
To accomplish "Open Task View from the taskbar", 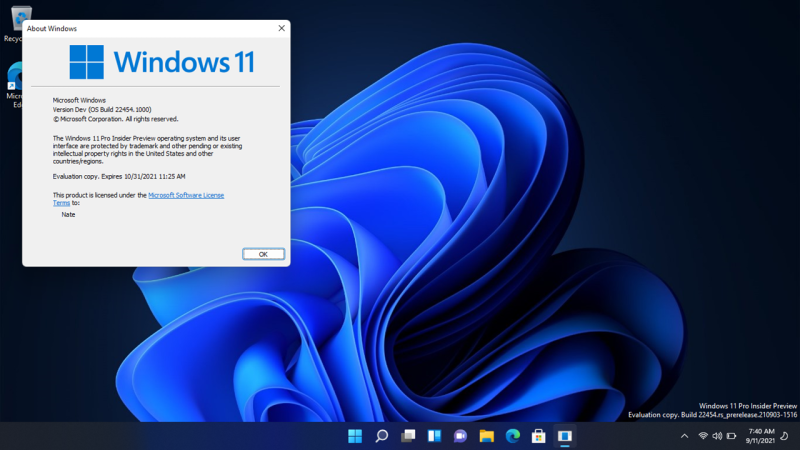I will click(408, 436).
